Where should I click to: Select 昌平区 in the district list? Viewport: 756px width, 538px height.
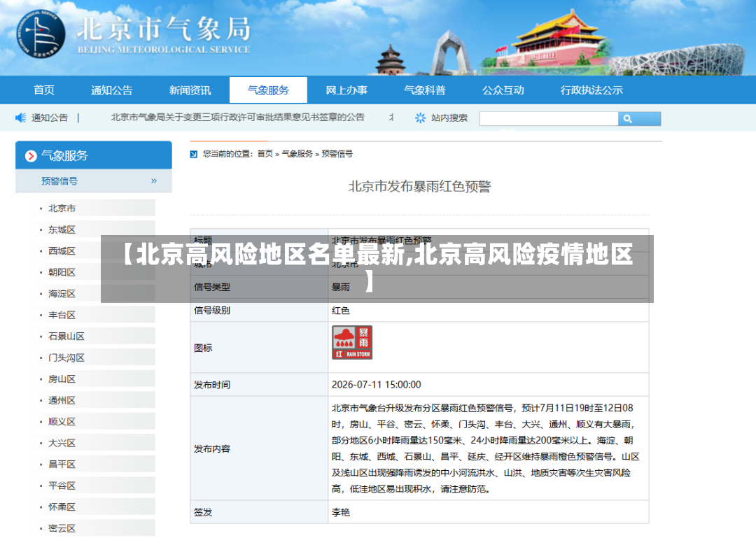[x=62, y=465]
